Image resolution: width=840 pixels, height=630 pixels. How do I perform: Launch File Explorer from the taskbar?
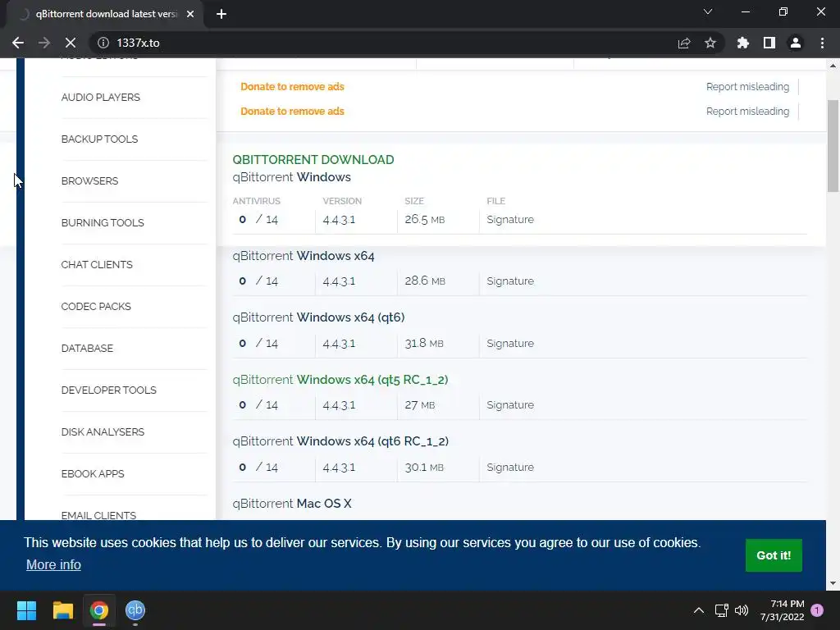62,610
